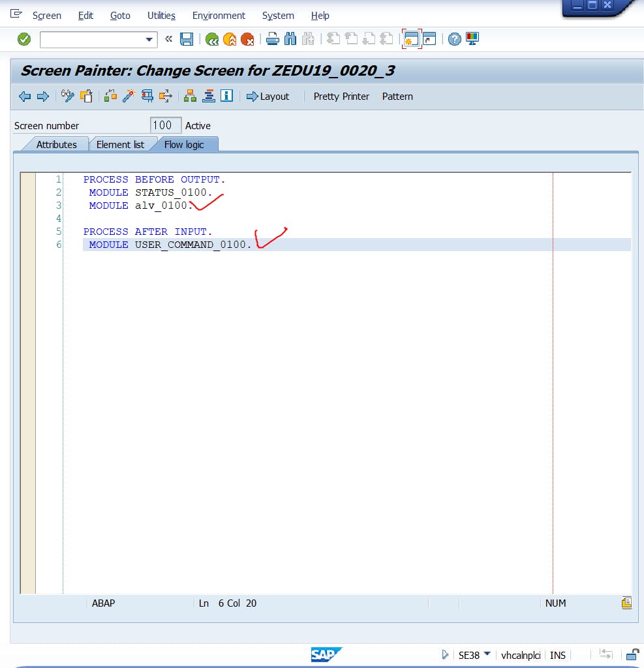Toggle INS insert mode indicator
644x668 pixels.
[x=557, y=655]
